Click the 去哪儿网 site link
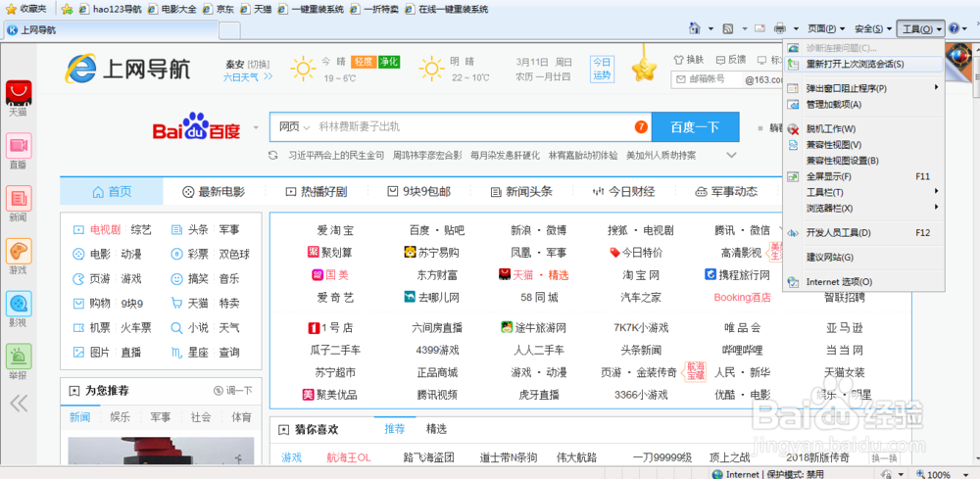The image size is (980, 479). click(x=431, y=297)
